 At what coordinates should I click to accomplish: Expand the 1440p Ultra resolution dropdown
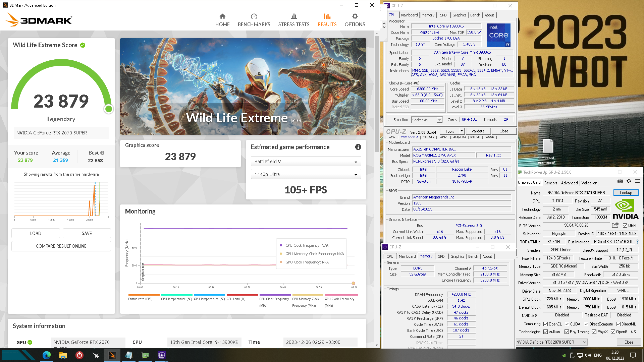[x=306, y=174]
